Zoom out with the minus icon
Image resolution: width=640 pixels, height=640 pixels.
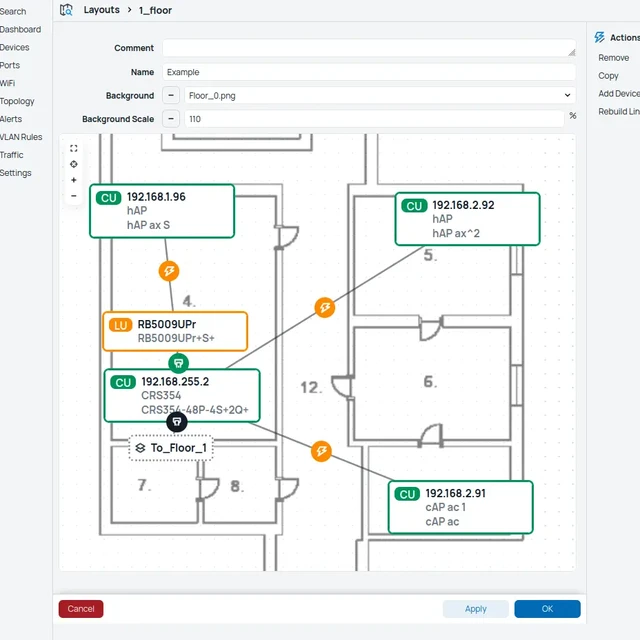(73, 196)
